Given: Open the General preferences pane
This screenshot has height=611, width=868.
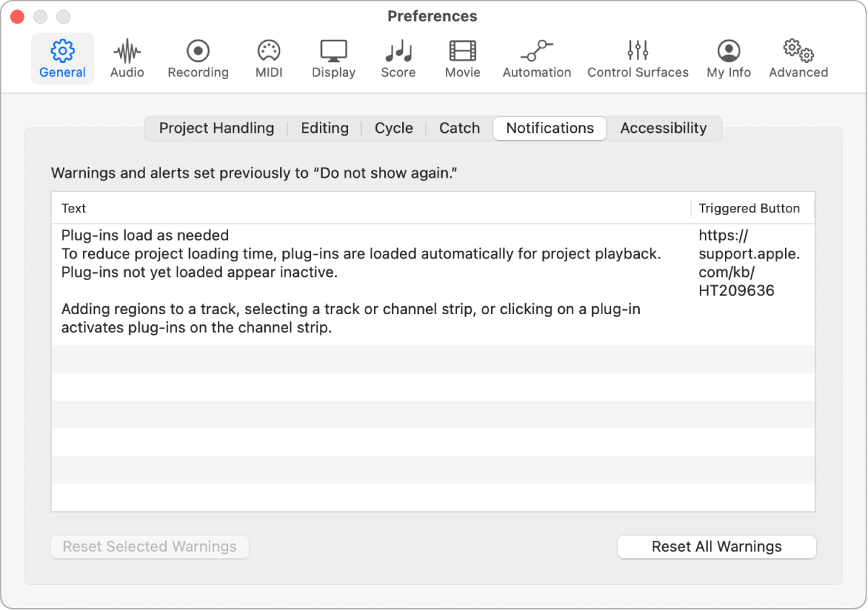Looking at the screenshot, I should tap(63, 59).
